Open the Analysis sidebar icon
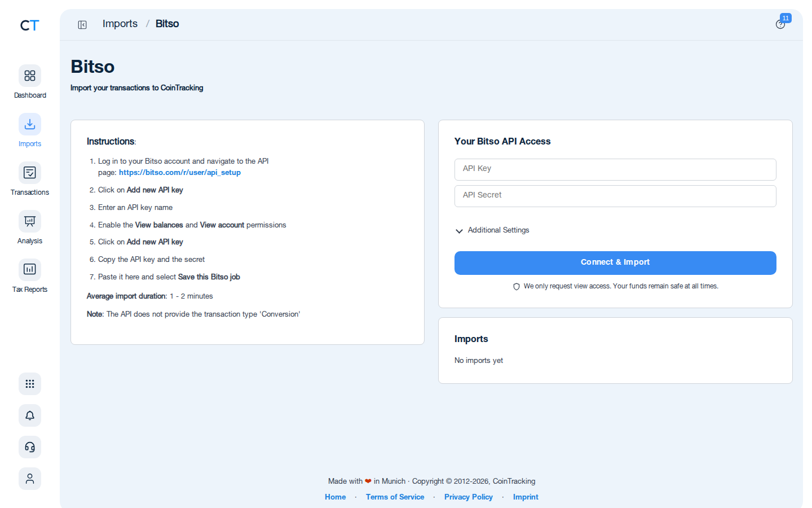 (x=30, y=221)
